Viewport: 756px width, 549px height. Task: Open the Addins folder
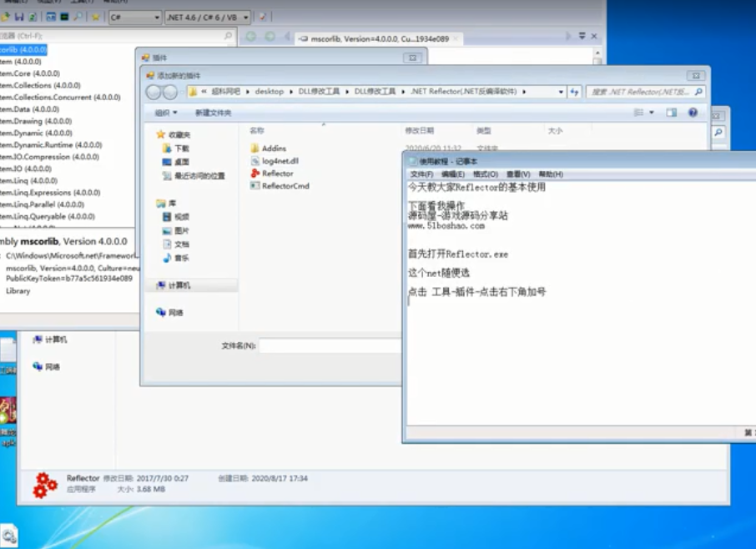coord(269,148)
